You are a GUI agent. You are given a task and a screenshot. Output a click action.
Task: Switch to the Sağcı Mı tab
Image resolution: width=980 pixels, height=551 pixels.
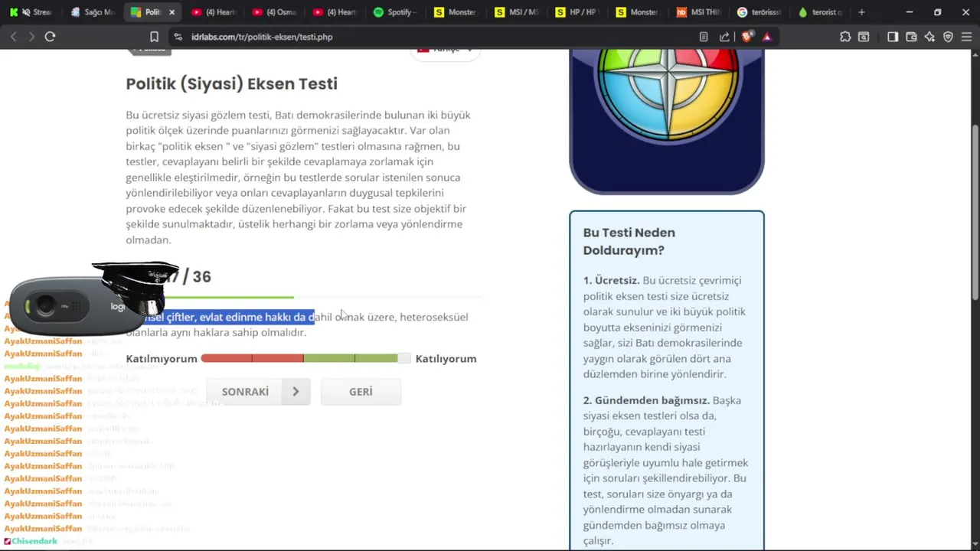93,12
